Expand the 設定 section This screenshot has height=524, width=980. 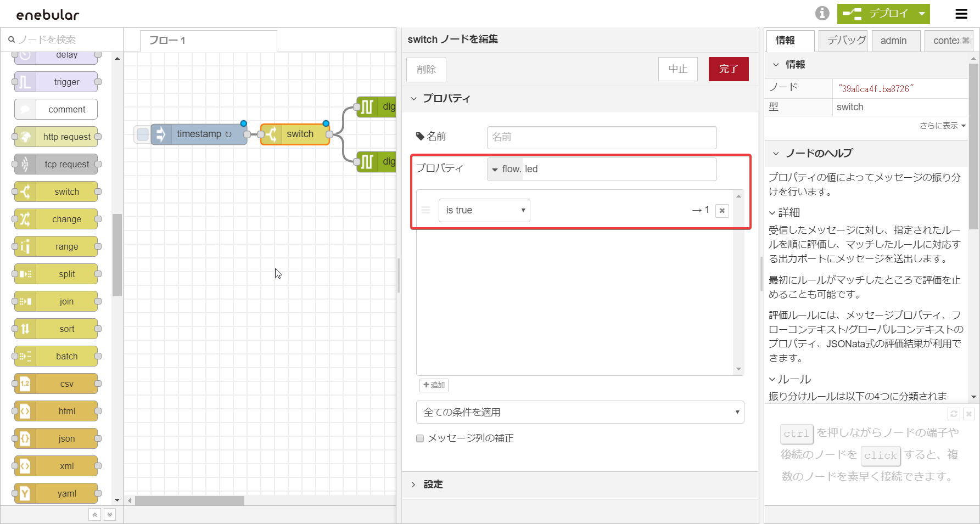click(433, 484)
